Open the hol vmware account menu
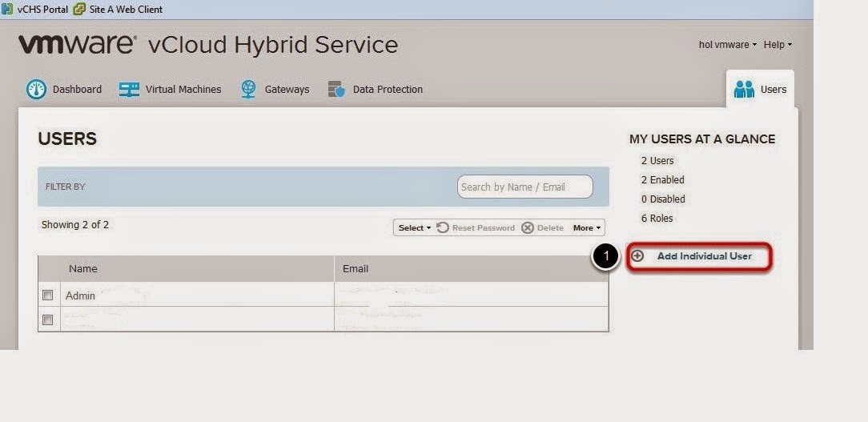Screen dimensions: 868x422 pyautogui.click(x=727, y=45)
